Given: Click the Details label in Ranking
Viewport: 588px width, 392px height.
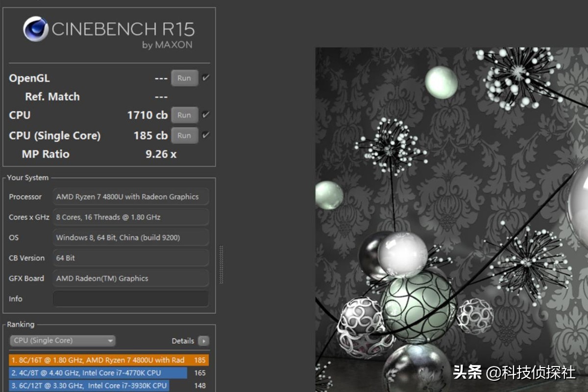Looking at the screenshot, I should click(183, 341).
